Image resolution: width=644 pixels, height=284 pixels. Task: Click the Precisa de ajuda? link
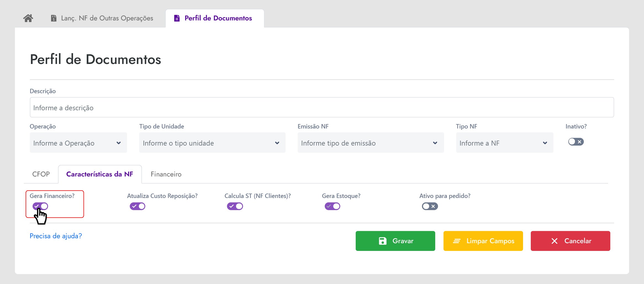pos(56,236)
